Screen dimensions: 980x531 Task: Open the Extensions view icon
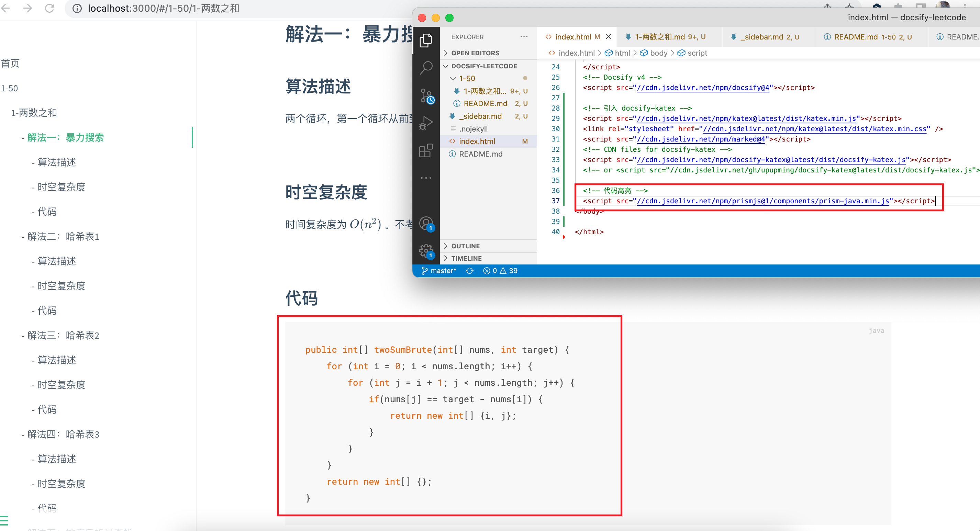coord(426,151)
